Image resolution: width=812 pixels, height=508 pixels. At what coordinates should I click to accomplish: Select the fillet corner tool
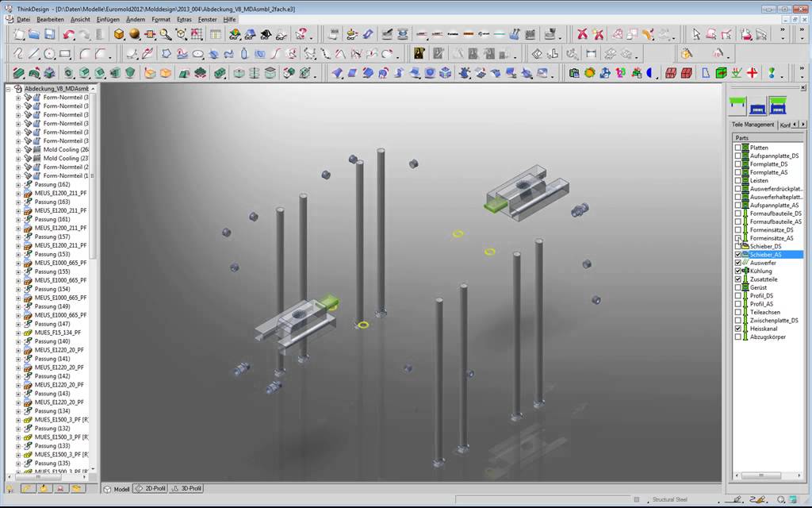pyautogui.click(x=85, y=53)
